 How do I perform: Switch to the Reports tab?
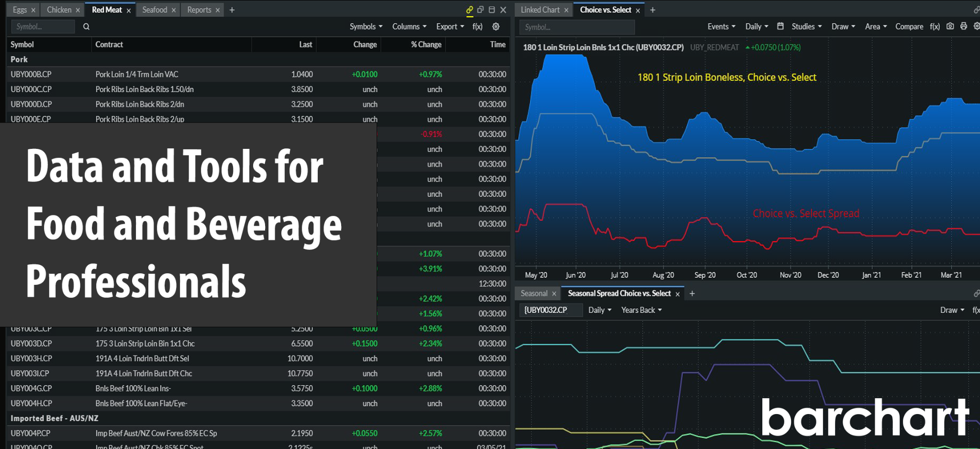(x=199, y=10)
